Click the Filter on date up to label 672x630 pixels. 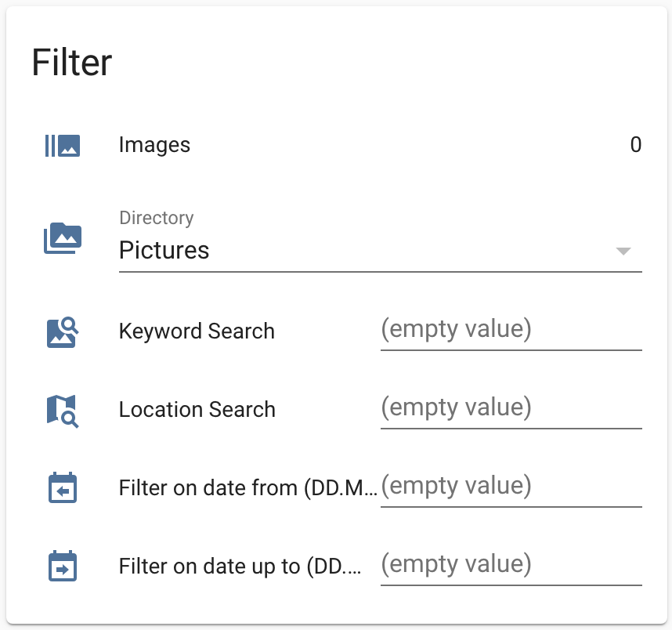pyautogui.click(x=244, y=566)
